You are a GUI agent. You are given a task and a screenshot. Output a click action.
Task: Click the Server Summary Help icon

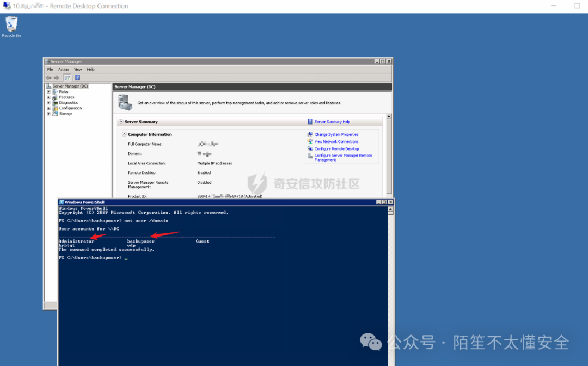[310, 121]
